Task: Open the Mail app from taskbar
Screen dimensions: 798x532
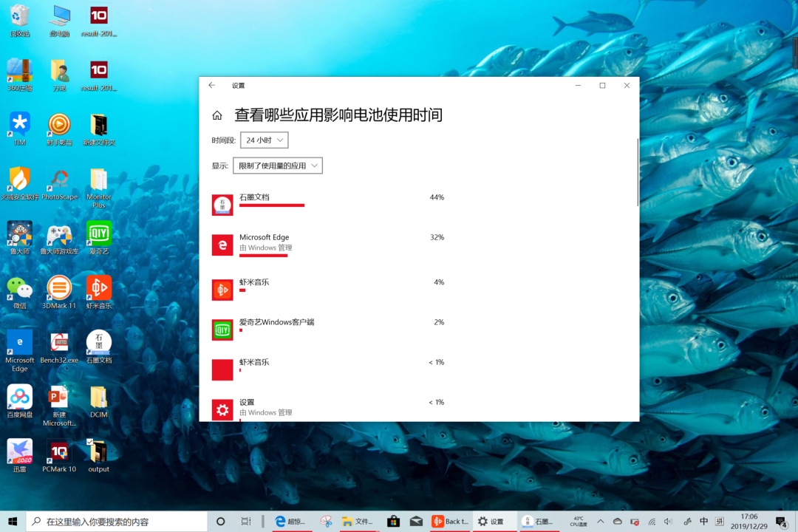Action: tap(416, 522)
